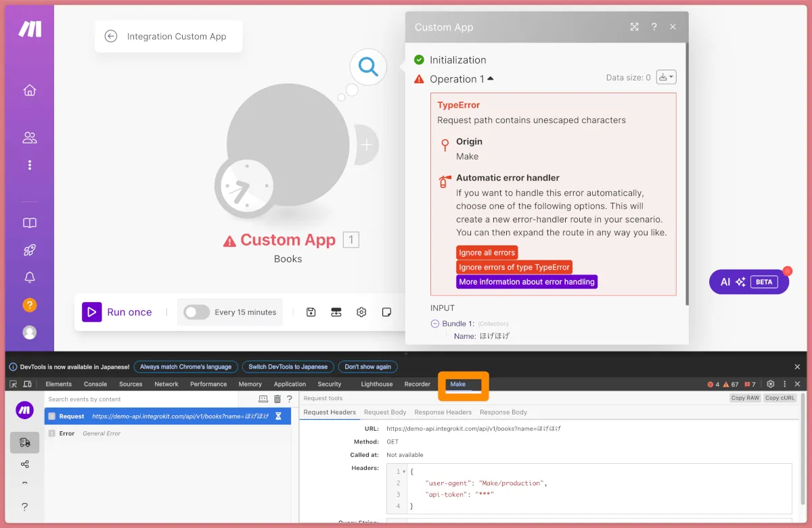Image resolution: width=812 pixels, height=528 pixels.
Task: Toggle the DevTools device toolbar icon
Action: point(27,384)
